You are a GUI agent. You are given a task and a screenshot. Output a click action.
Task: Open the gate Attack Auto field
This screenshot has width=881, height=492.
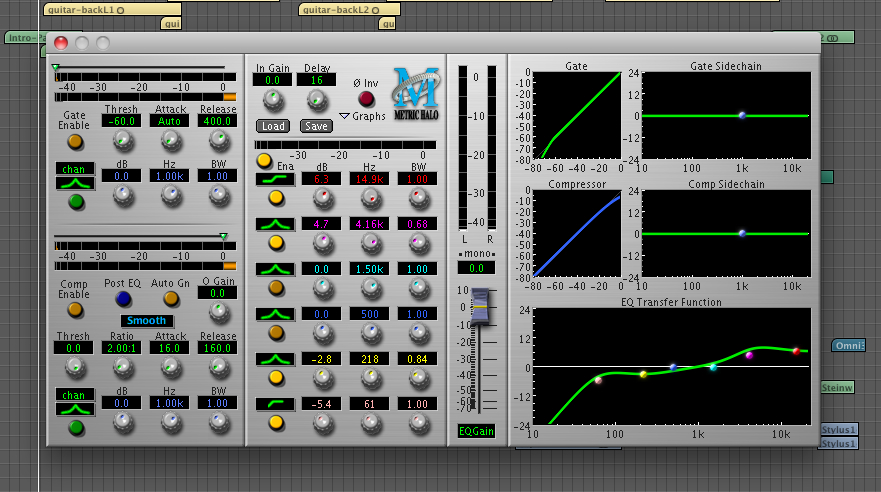(170, 121)
